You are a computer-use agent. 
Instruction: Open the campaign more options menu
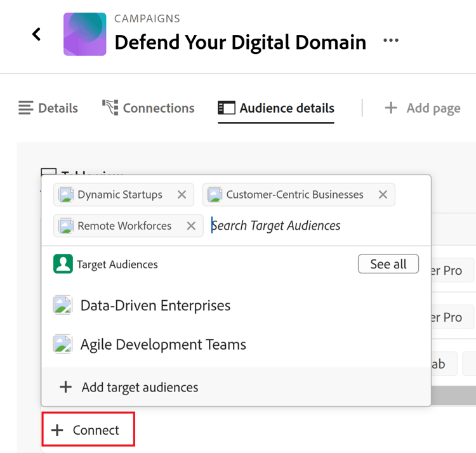click(391, 41)
